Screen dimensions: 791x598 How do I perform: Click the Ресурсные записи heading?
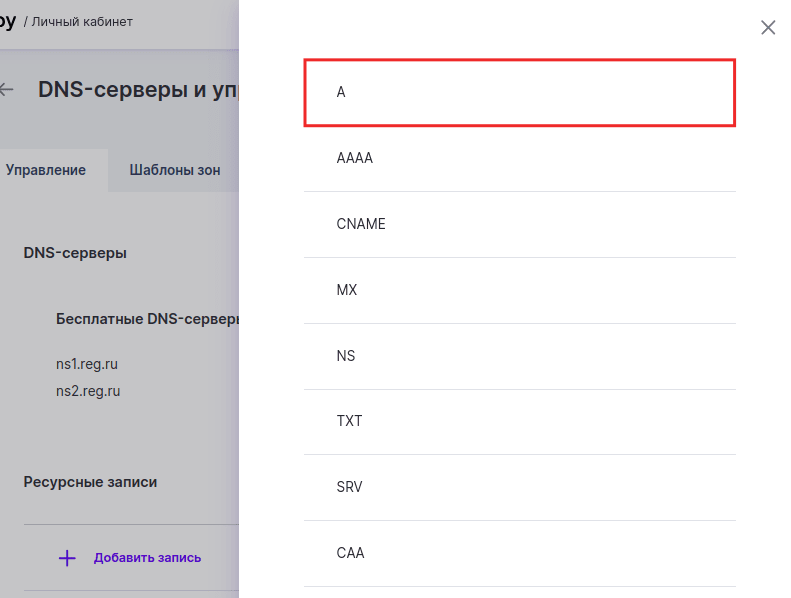90,482
